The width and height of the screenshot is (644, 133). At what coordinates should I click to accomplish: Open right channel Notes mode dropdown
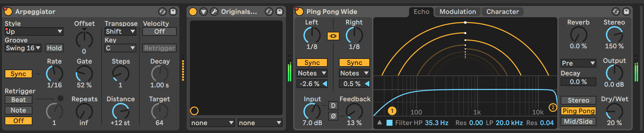point(354,73)
